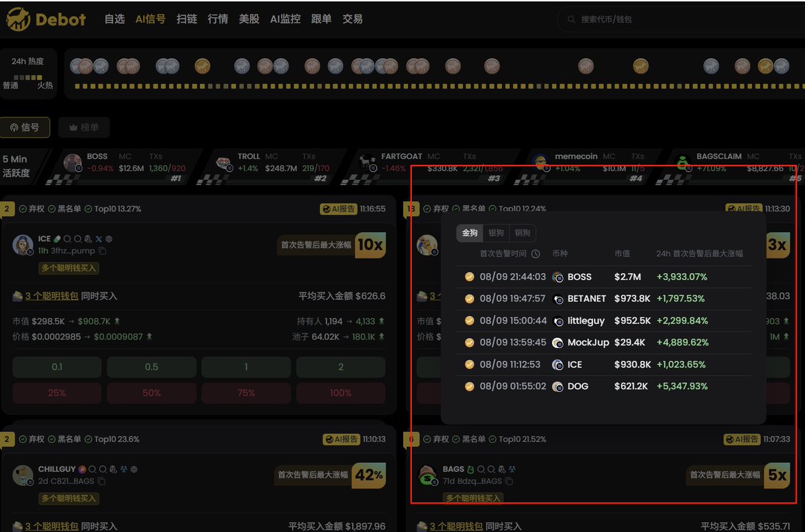Image resolution: width=805 pixels, height=532 pixels.
Task: Sell 100% on the ICE card
Action: (x=341, y=393)
